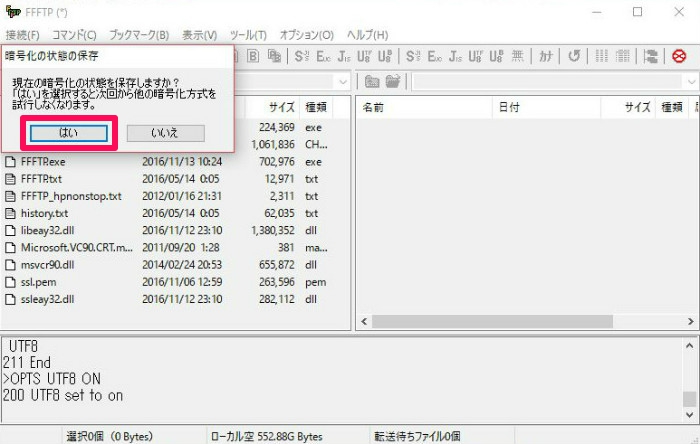Select JIS icon in the group without 無

tap(344, 56)
